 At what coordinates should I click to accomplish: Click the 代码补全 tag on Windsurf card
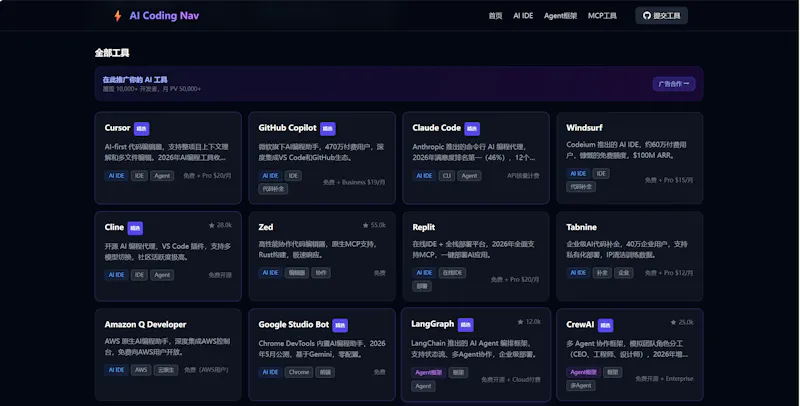tap(581, 187)
